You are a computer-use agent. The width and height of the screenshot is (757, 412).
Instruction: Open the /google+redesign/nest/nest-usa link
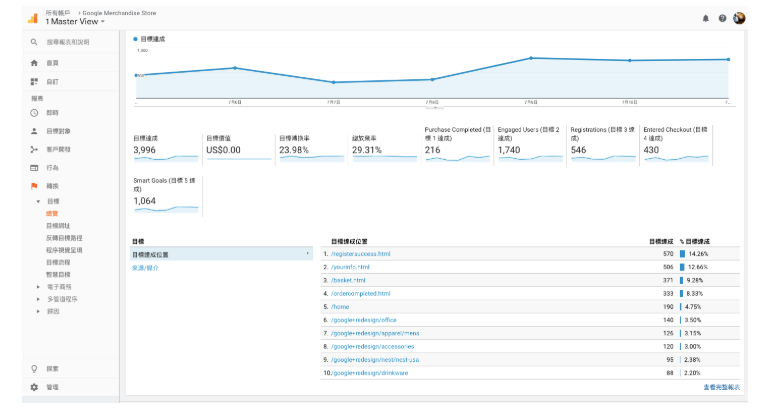click(375, 360)
